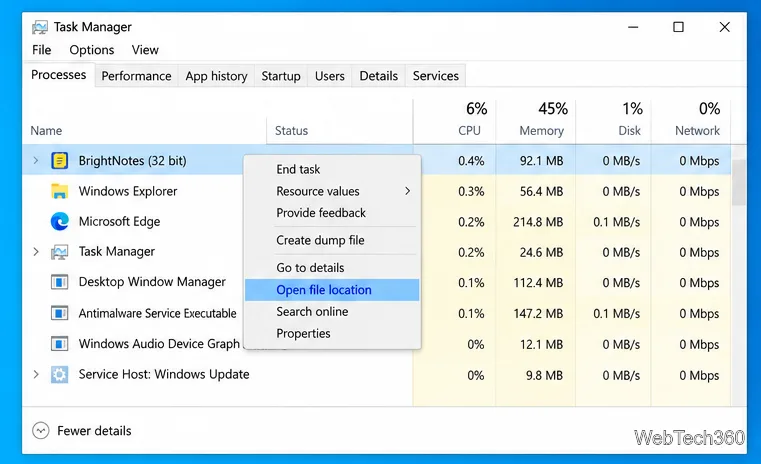
Task: Click the 214.8 MB memory value
Action: pyautogui.click(x=538, y=222)
